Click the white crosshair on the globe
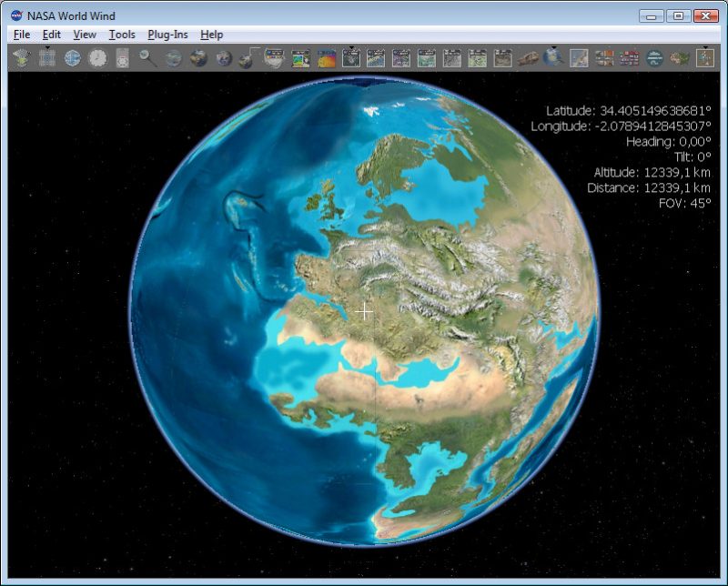This screenshot has height=586, width=728. point(364,311)
